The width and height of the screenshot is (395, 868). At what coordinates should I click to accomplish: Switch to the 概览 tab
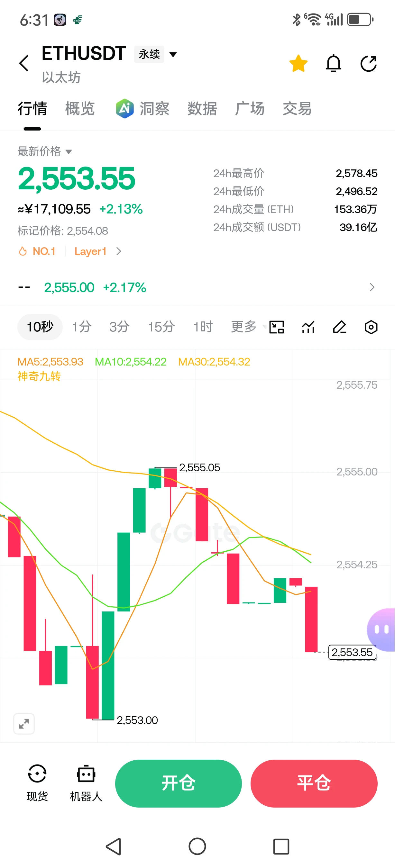pos(80,109)
